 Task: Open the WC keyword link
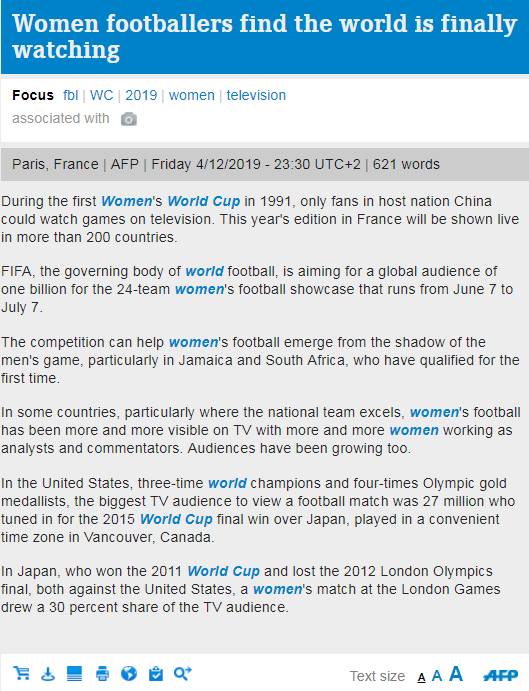[x=101, y=95]
